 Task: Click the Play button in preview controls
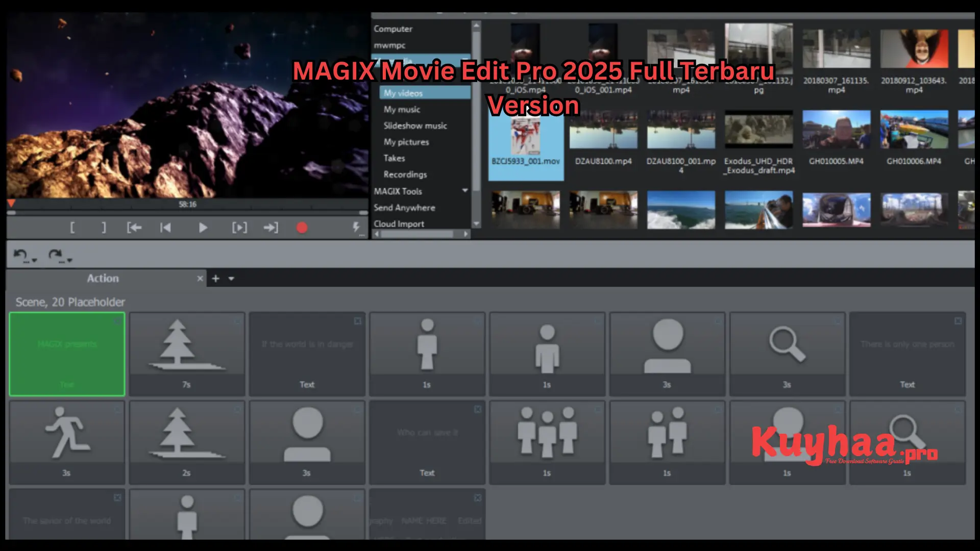[203, 228]
